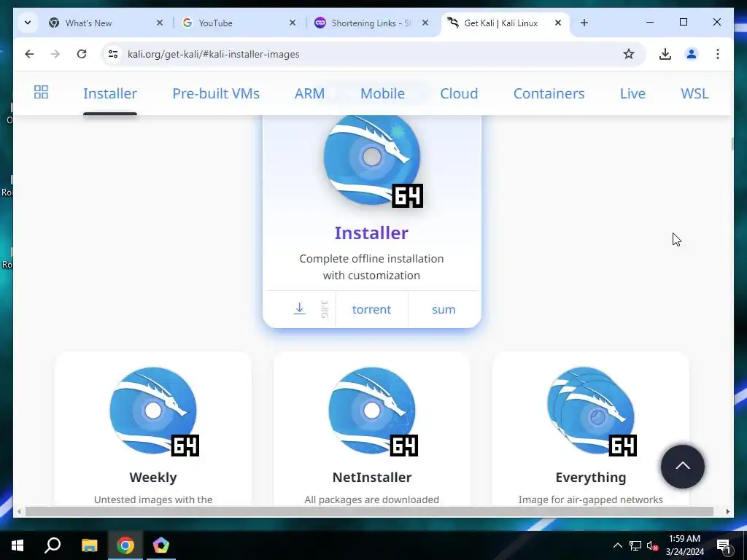
Task: Click the Weekly disc image
Action: click(154, 411)
